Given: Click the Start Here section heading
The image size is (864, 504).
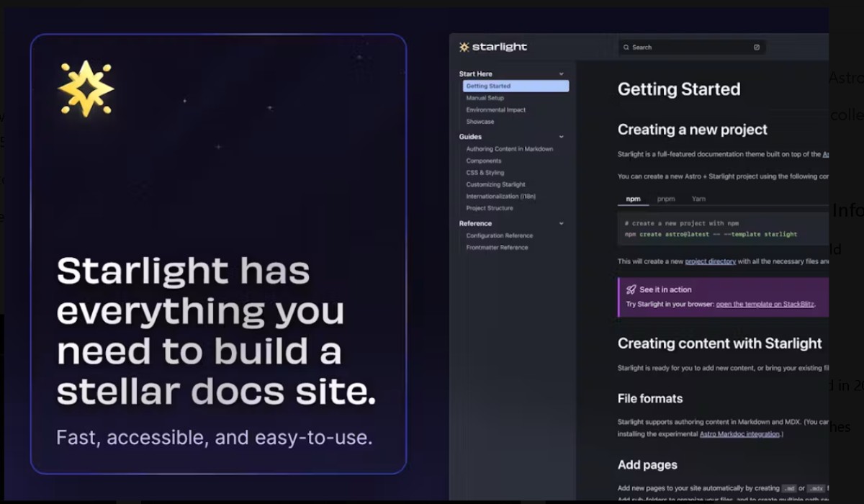Looking at the screenshot, I should (475, 74).
